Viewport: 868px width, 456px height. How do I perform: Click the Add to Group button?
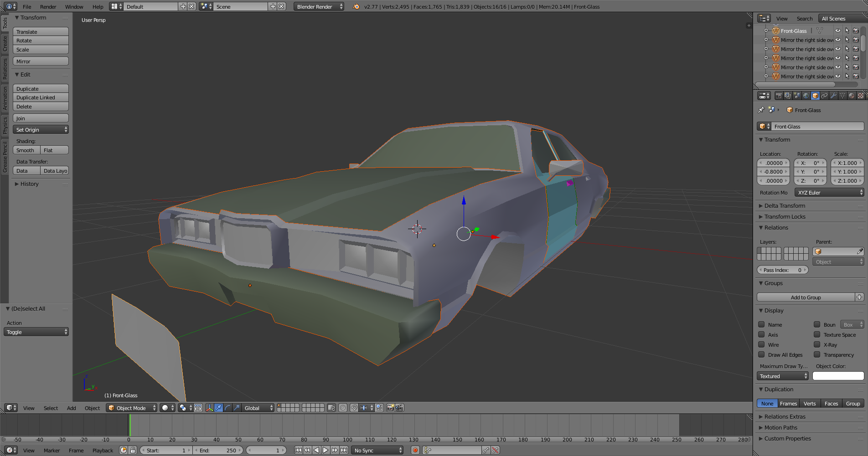pyautogui.click(x=806, y=297)
